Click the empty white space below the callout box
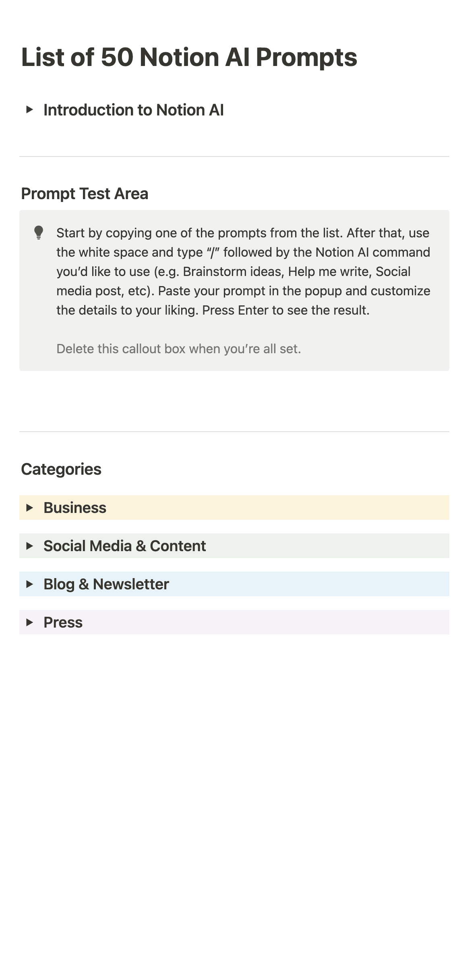 [234, 400]
